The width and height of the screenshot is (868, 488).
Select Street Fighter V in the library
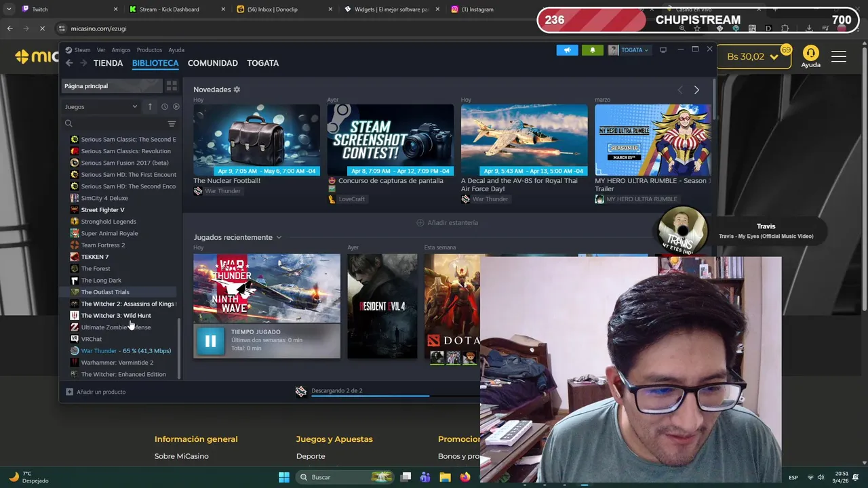102,209
